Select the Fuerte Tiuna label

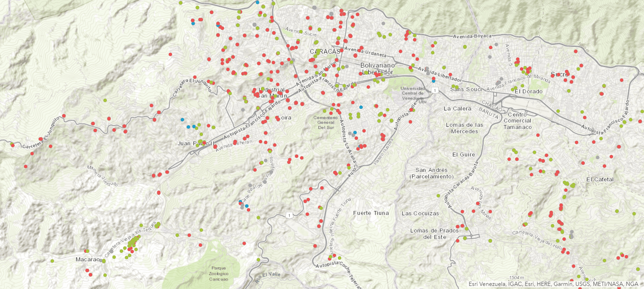click(371, 213)
